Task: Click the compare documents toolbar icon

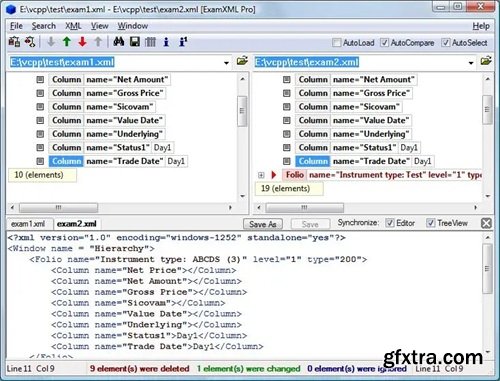Action: click(x=14, y=42)
